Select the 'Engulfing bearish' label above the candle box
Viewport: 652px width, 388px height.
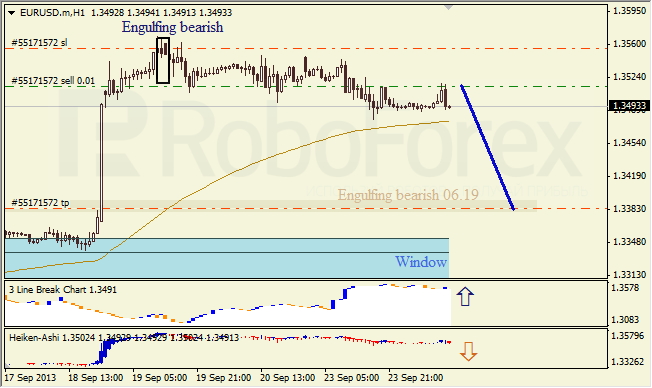(173, 27)
